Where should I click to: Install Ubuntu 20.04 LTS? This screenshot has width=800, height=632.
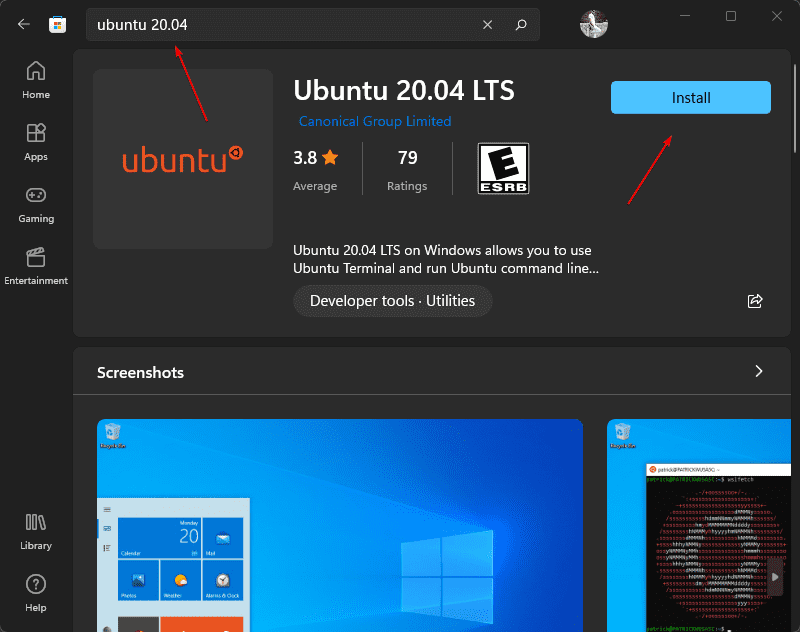tap(691, 97)
